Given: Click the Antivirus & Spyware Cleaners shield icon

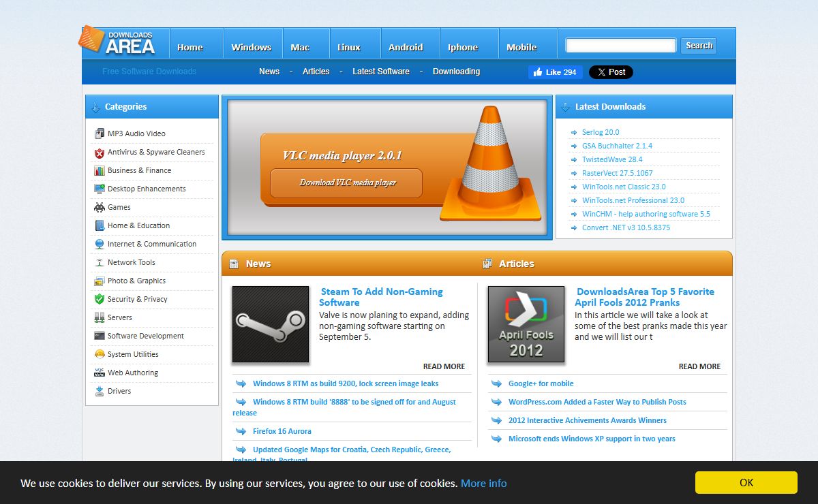Looking at the screenshot, I should pos(100,153).
